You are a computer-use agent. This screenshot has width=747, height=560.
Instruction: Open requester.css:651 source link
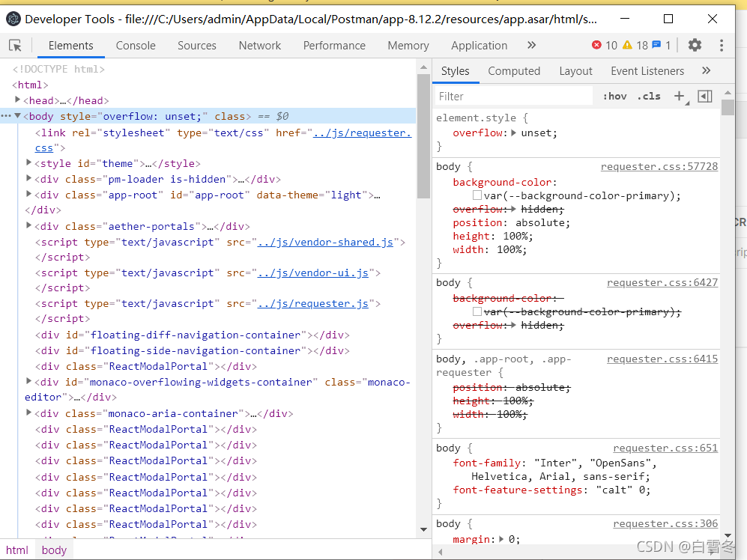point(665,448)
